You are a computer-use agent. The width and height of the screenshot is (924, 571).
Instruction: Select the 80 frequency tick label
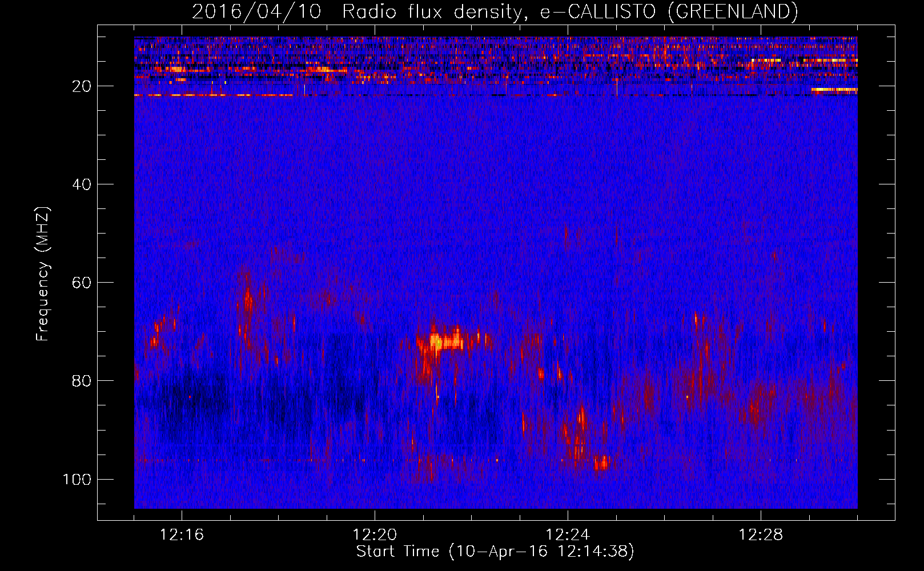tap(82, 381)
